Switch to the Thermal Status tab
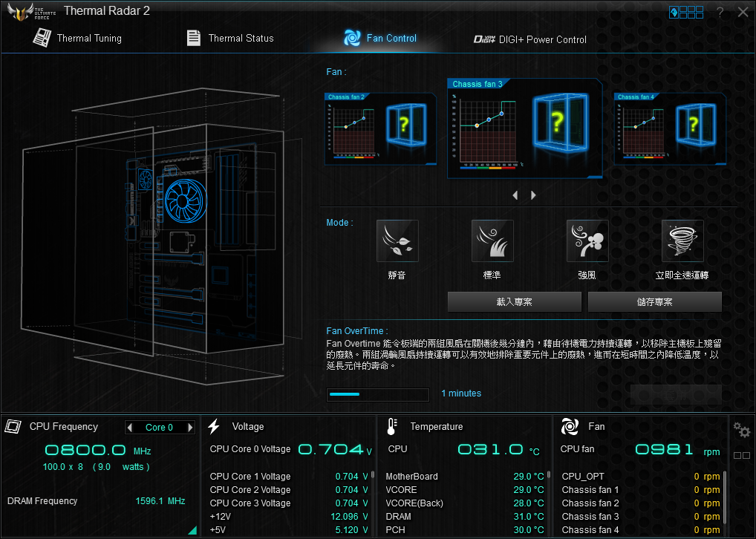This screenshot has height=539, width=756. click(229, 38)
